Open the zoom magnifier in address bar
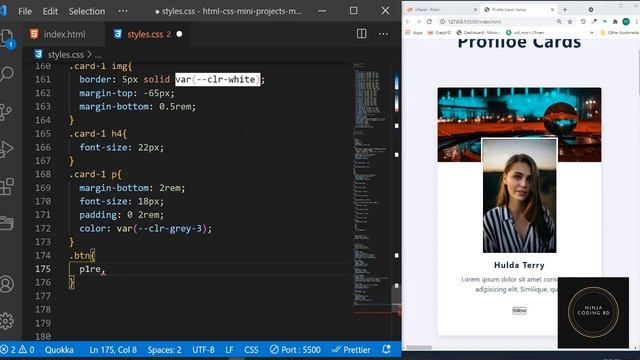 559,22
